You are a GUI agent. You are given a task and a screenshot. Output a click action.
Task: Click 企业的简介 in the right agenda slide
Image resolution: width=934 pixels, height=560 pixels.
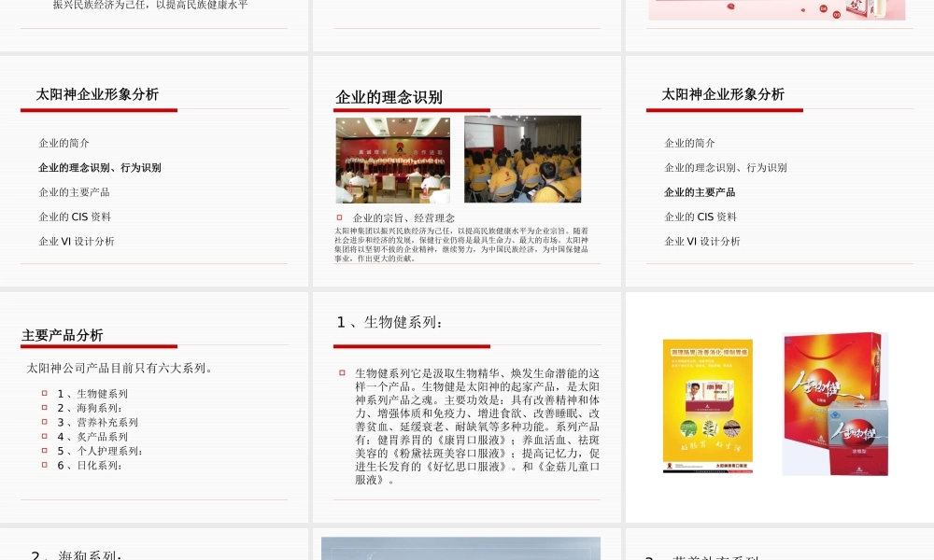[689, 143]
